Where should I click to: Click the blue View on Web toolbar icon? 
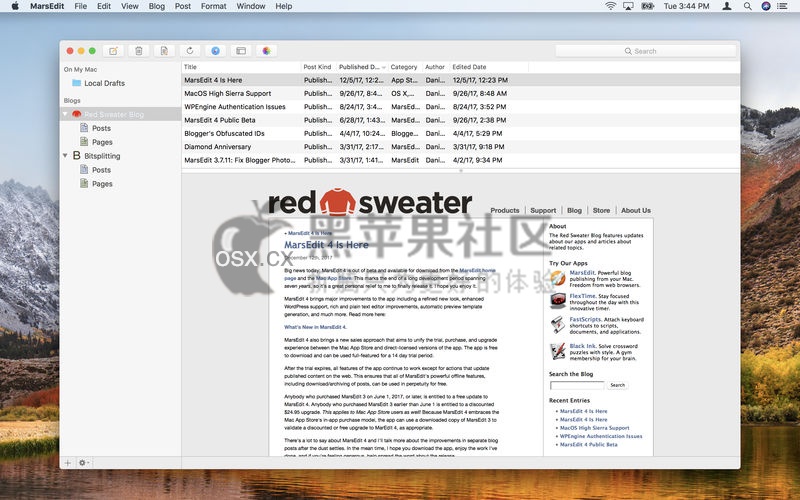point(215,51)
